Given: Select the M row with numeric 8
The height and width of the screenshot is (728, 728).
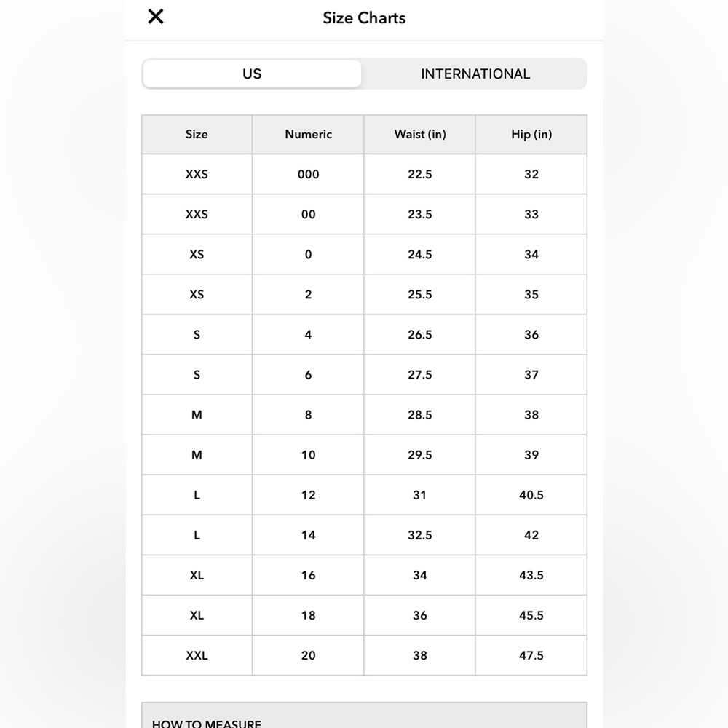Looking at the screenshot, I should pyautogui.click(x=364, y=415).
